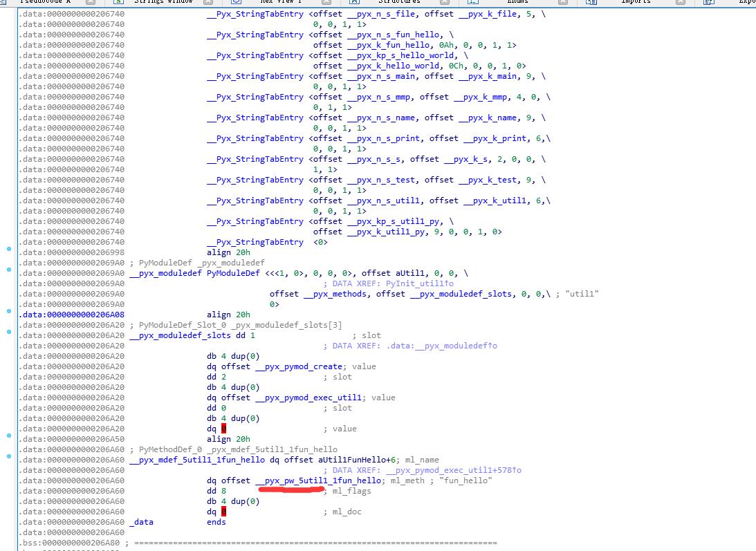
Task: Click the margin dot beside __pyx_moduledef PyModuleDef
Action: 9,270
